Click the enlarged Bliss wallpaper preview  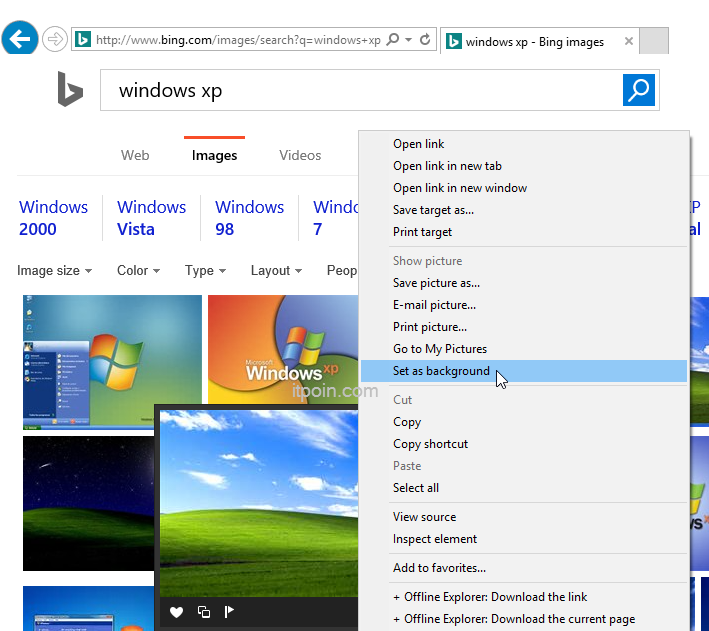(259, 503)
